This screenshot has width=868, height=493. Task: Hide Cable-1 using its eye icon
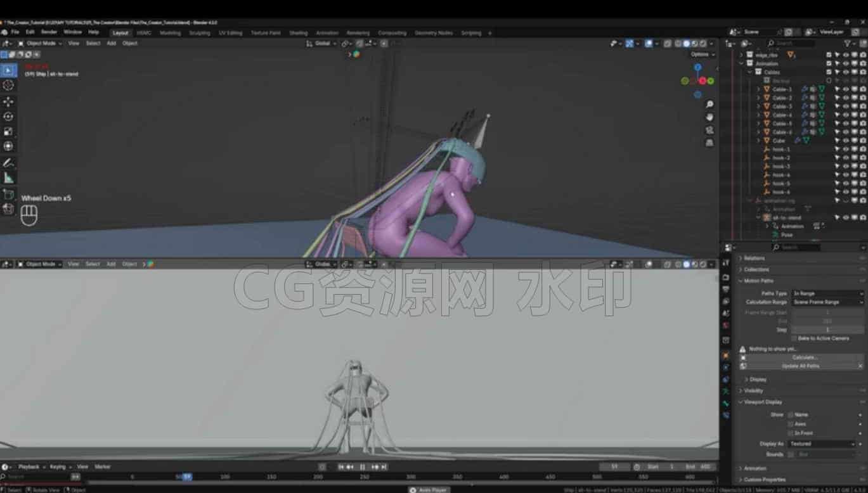point(846,89)
